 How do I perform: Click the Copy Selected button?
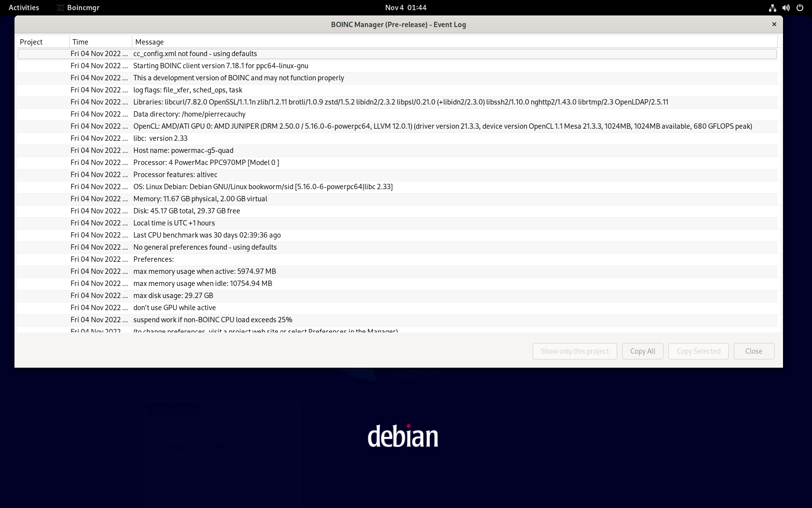click(698, 351)
